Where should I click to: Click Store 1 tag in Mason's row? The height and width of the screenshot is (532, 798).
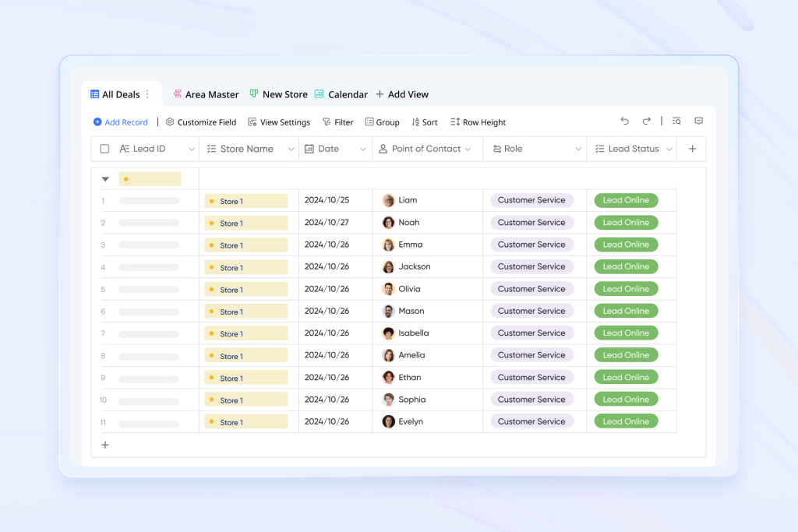click(x=246, y=312)
